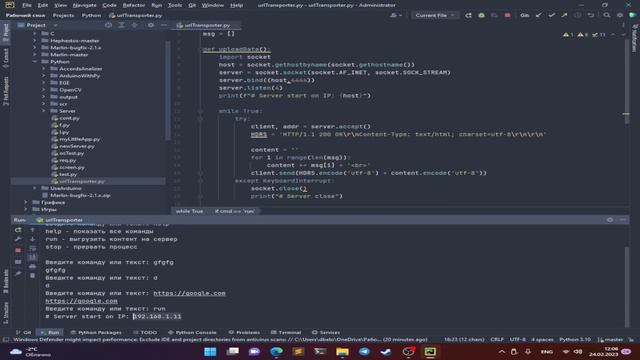The image size is (640, 360).
Task: Expand the Marlin-master folder
Action: [x=35, y=54]
